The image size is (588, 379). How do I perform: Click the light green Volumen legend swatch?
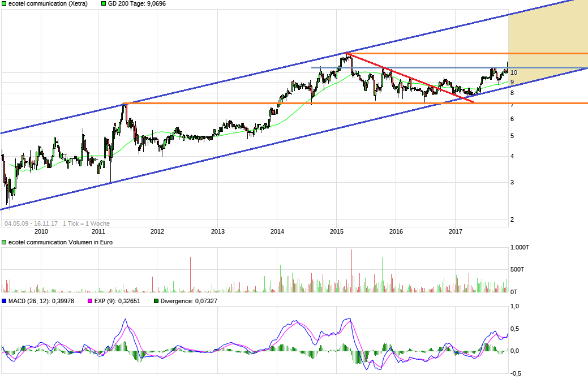point(4,242)
